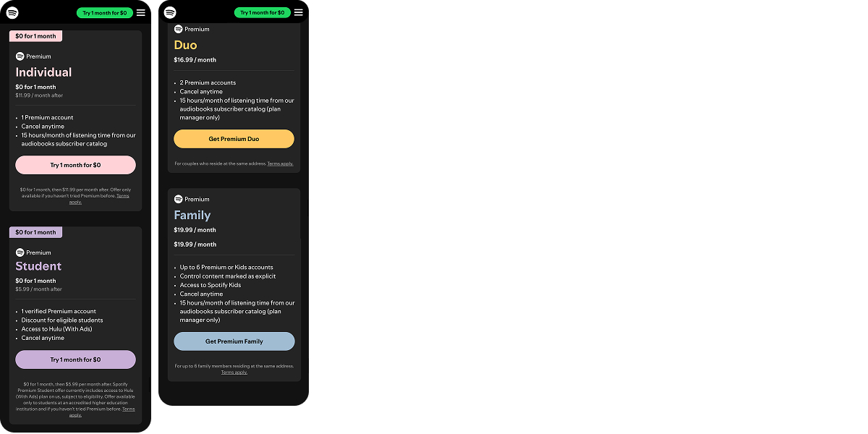Image resolution: width=868 pixels, height=434 pixels.
Task: Open Terms apply link under Family plan
Action: 234,373
